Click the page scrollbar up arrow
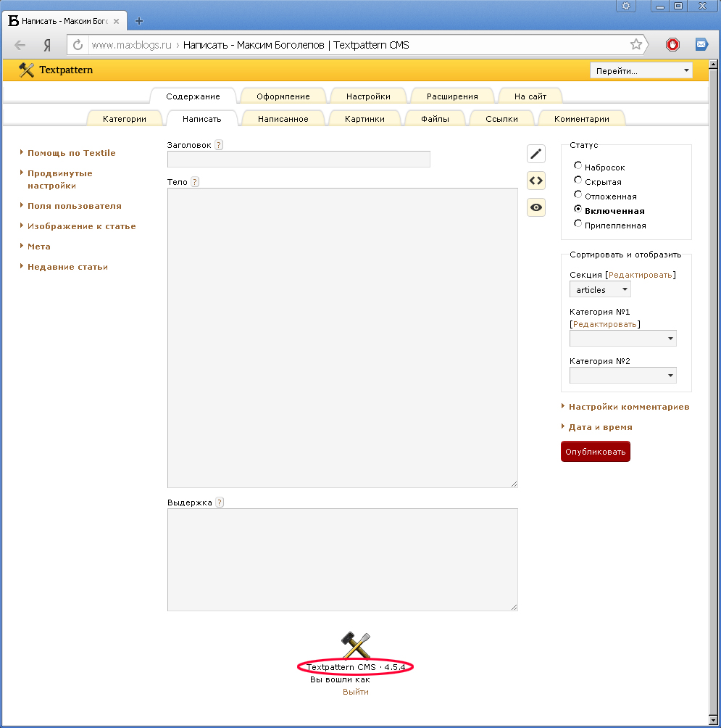This screenshot has width=721, height=728. (714, 65)
